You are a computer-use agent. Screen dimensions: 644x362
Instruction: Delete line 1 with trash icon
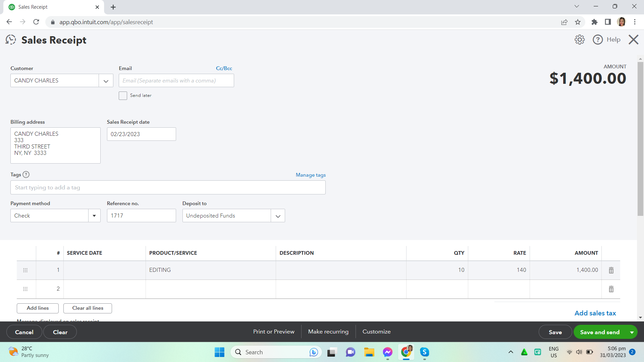point(611,270)
